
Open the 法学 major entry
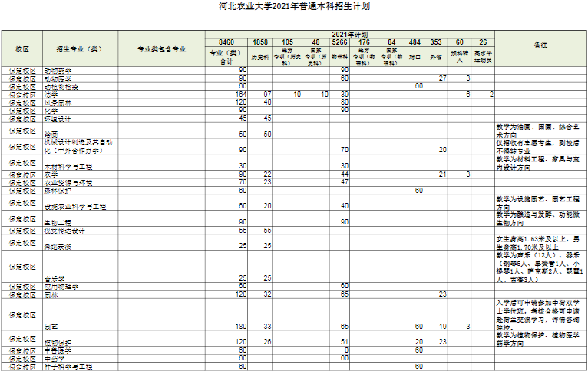[51, 95]
